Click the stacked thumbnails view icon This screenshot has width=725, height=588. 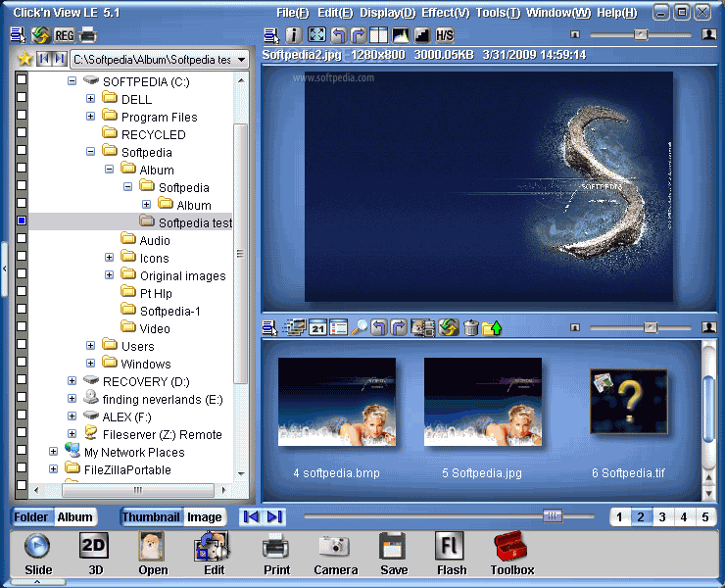(295, 327)
